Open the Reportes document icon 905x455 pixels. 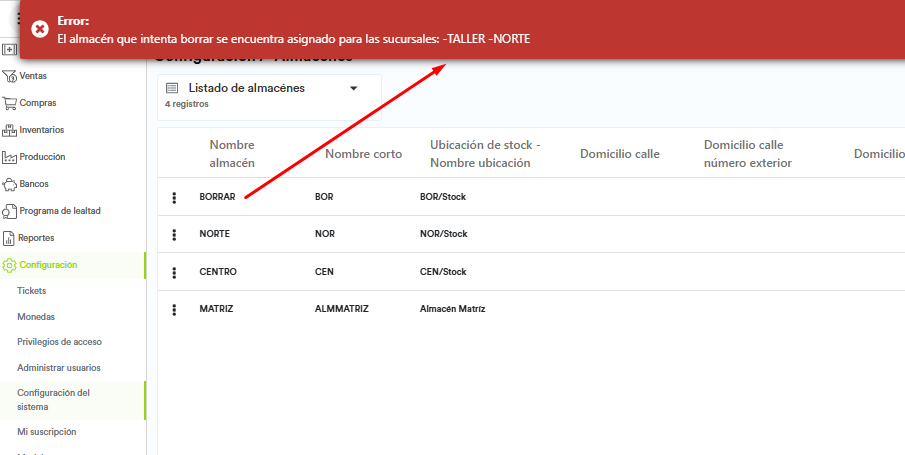click(x=10, y=238)
